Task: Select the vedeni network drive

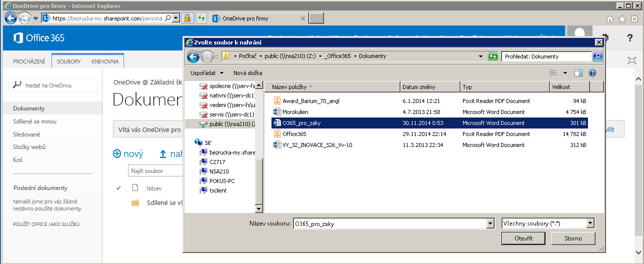Action: click(x=227, y=105)
